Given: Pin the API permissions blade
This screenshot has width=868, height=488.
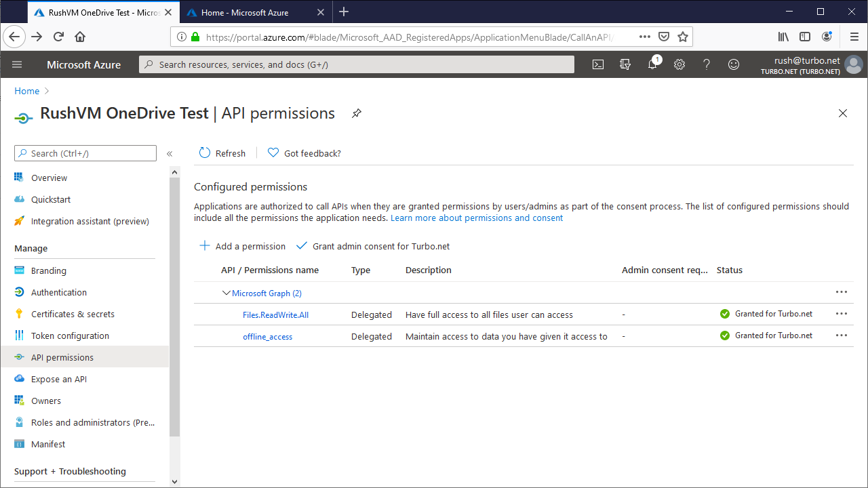Looking at the screenshot, I should [x=356, y=113].
